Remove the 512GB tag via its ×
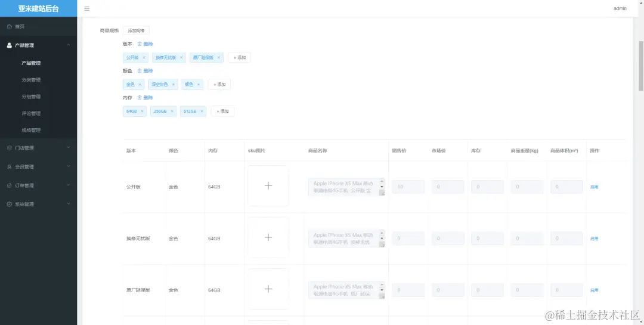This screenshot has width=644, height=325. pos(202,112)
